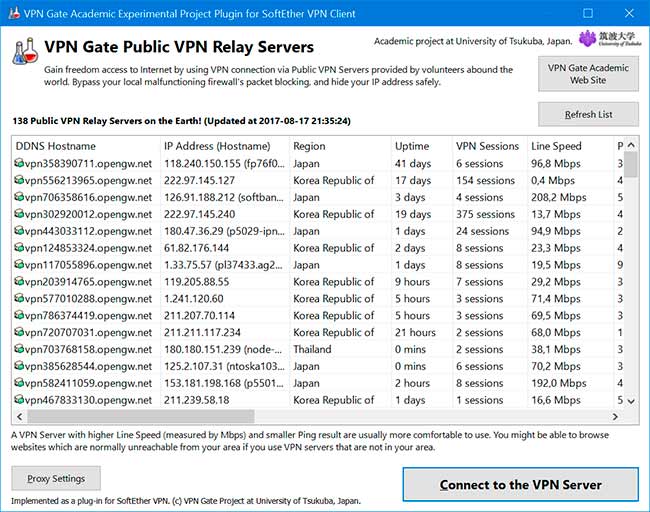
Task: Click IP 180.180.151.239 (node-... cell
Action: (x=223, y=349)
